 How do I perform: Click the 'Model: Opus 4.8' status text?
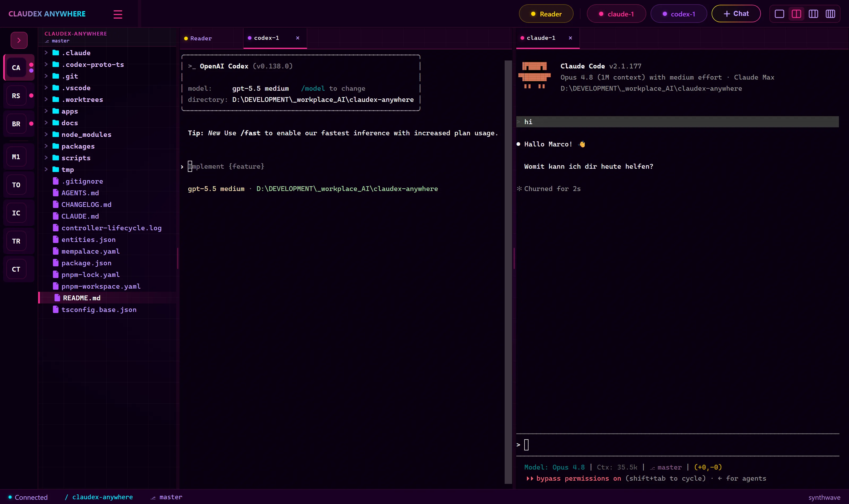click(554, 467)
